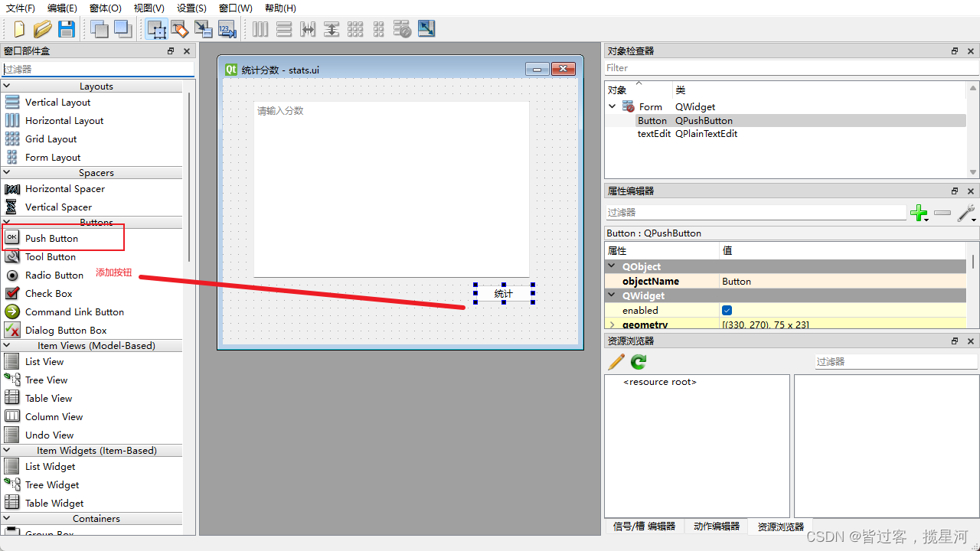The height and width of the screenshot is (551, 980).
Task: Select the Edit Tab Order icon
Action: coord(227,29)
